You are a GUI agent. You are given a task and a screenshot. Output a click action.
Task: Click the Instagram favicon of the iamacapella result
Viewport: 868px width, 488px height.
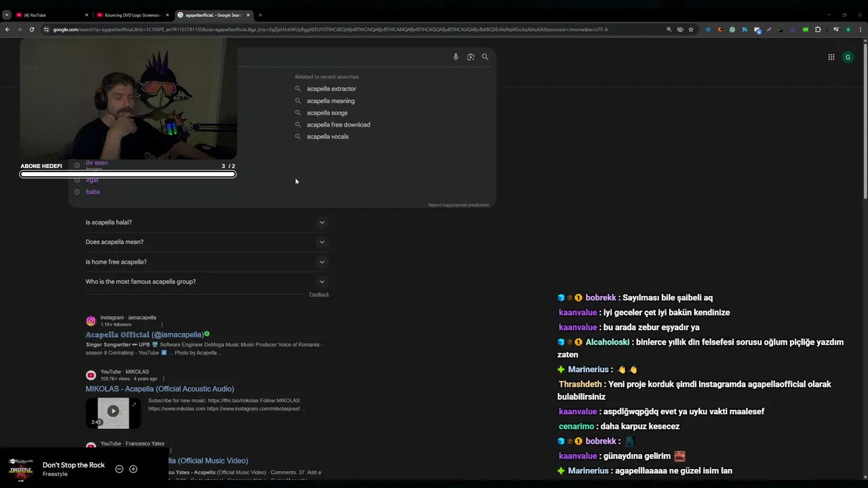[91, 321]
